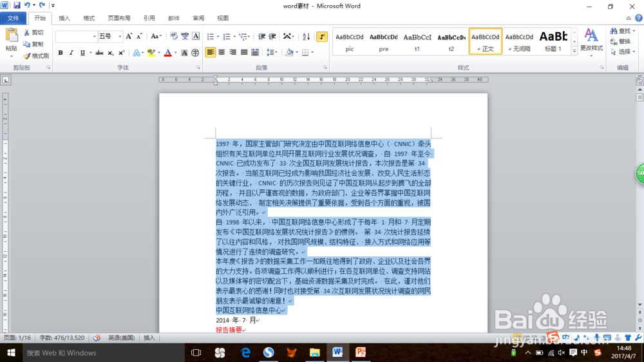This screenshot has height=362, width=644.
Task: Center the text alignment
Action: click(x=222, y=53)
